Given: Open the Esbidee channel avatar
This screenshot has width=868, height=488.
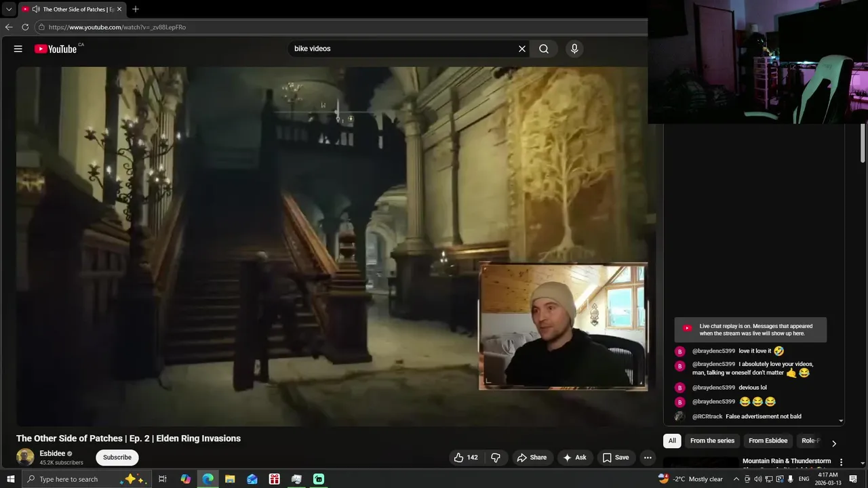Looking at the screenshot, I should coord(25,457).
